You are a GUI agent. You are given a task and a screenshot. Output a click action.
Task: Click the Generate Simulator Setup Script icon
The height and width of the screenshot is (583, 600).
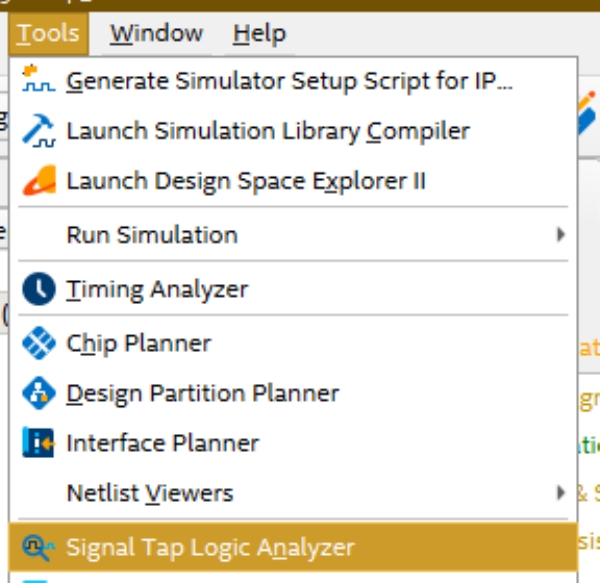39,80
